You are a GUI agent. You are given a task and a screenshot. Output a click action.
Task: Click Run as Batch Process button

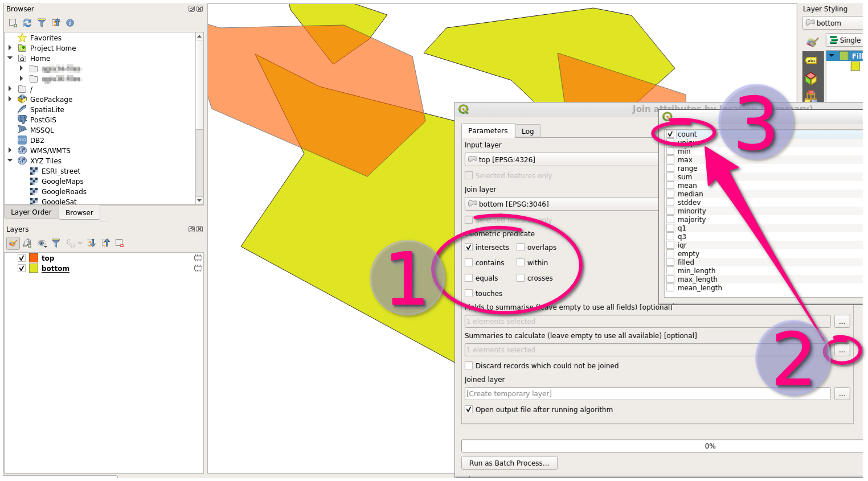[509, 463]
